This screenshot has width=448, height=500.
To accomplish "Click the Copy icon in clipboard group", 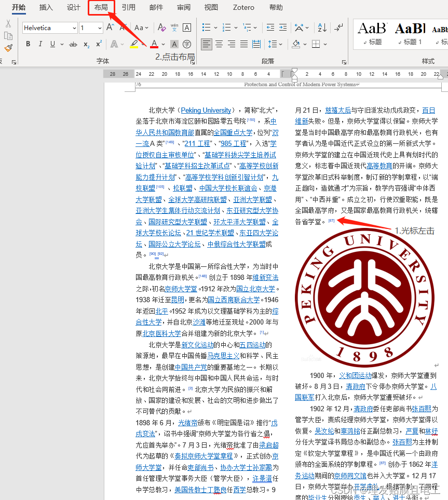I will point(8,36).
